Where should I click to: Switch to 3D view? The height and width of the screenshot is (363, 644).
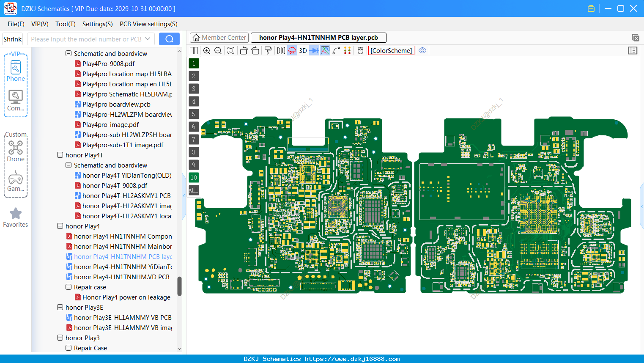pyautogui.click(x=303, y=50)
